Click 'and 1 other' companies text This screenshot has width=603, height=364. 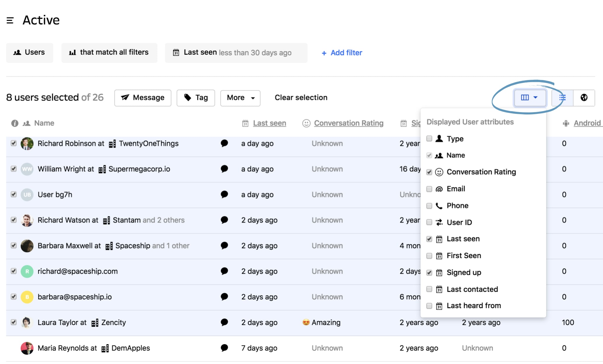[x=171, y=246]
